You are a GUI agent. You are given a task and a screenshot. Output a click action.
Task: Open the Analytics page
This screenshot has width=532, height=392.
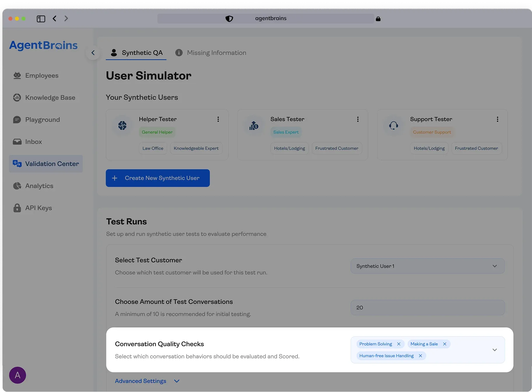(x=39, y=186)
